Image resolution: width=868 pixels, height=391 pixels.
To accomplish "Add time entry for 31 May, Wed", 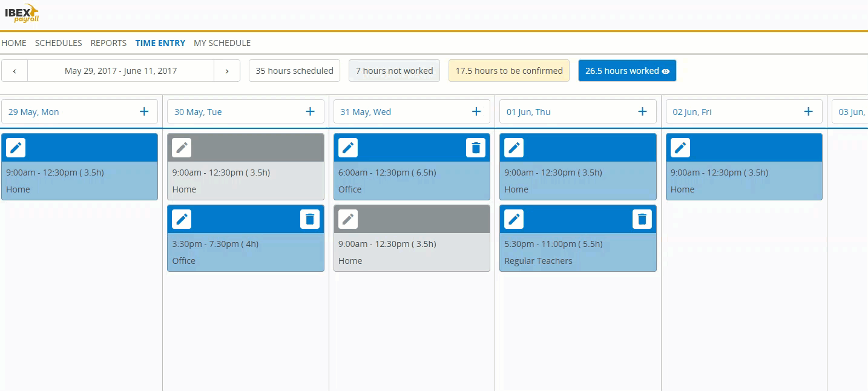I will click(476, 111).
